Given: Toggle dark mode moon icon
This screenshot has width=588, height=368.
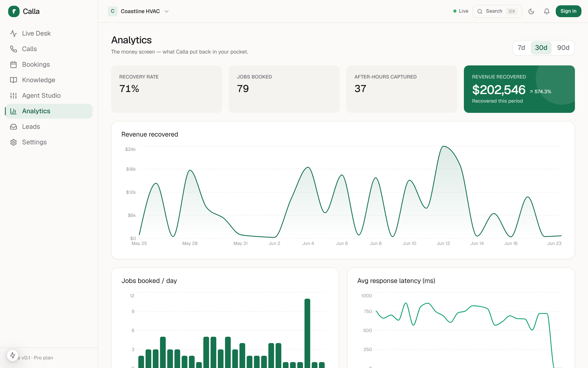Looking at the screenshot, I should [x=531, y=11].
